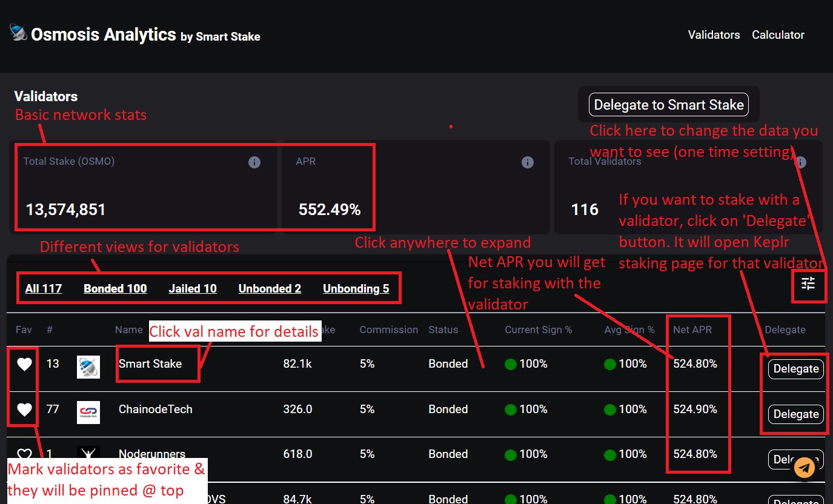Image resolution: width=833 pixels, height=504 pixels.
Task: Click the green Current Sign indicator of ChainodeTech
Action: [511, 409]
